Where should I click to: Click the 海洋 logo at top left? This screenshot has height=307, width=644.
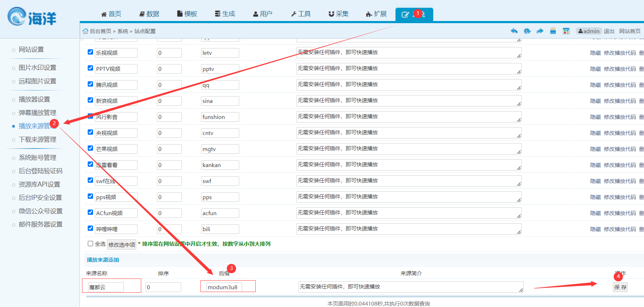tap(32, 17)
